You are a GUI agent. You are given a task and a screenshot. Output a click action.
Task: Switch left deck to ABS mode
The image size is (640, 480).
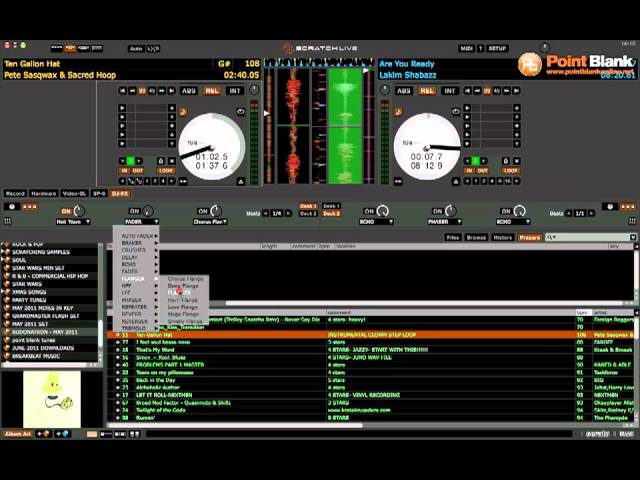188,91
